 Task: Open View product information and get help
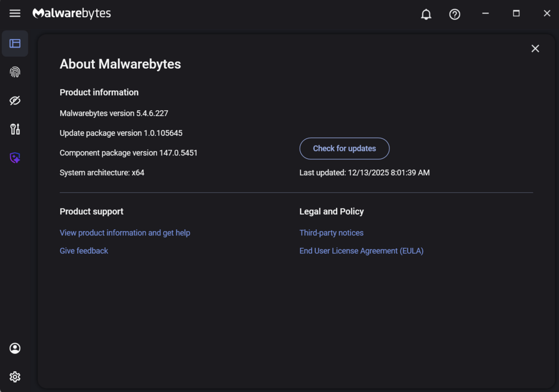125,233
